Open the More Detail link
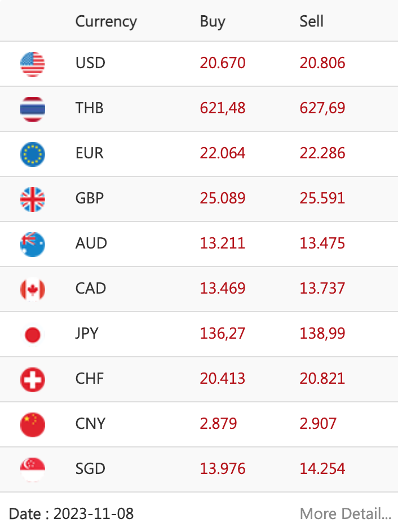This screenshot has width=398, height=532. pos(346,513)
